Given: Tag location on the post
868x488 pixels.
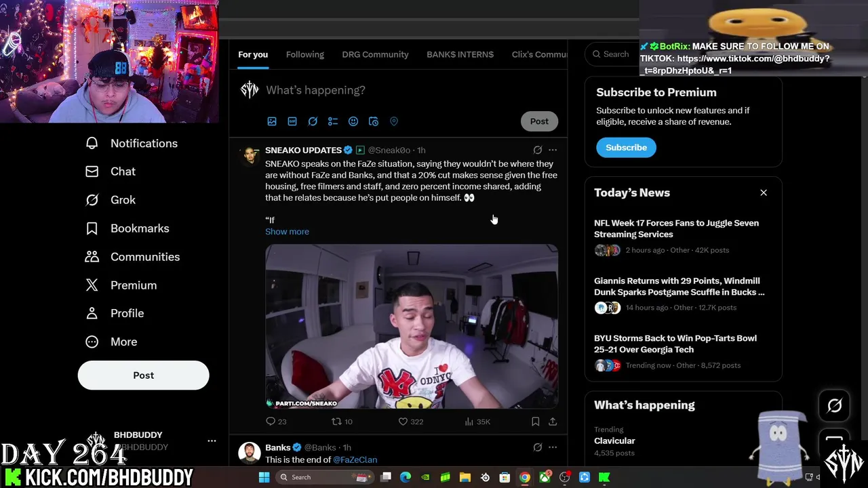Looking at the screenshot, I should (394, 121).
